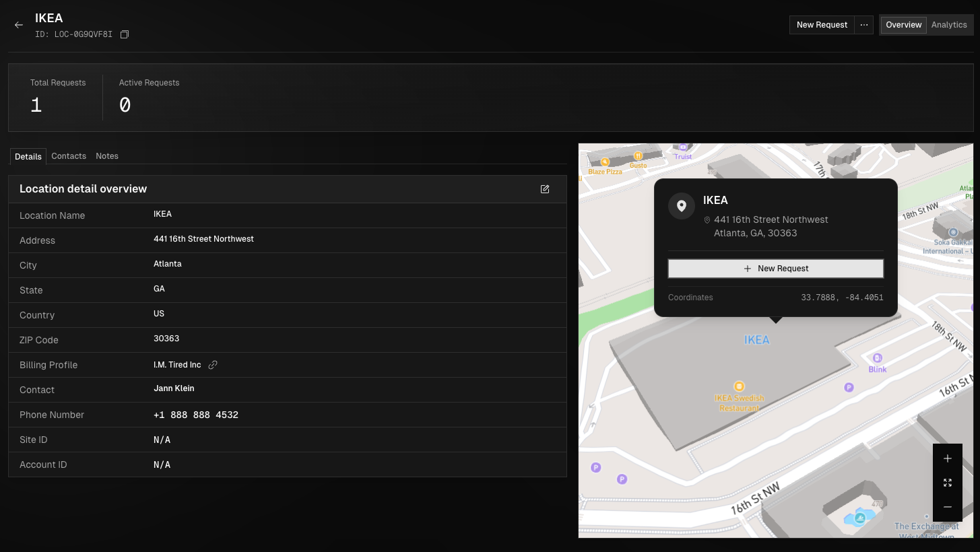Zoom out on the map

click(948, 507)
